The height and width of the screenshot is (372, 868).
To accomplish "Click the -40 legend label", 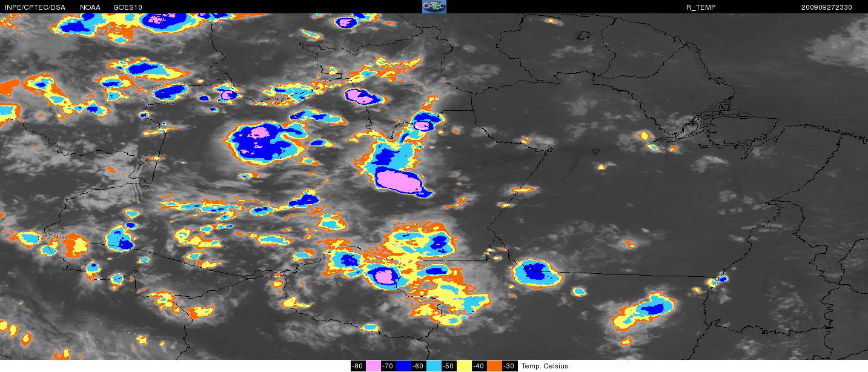I will coord(479,366).
